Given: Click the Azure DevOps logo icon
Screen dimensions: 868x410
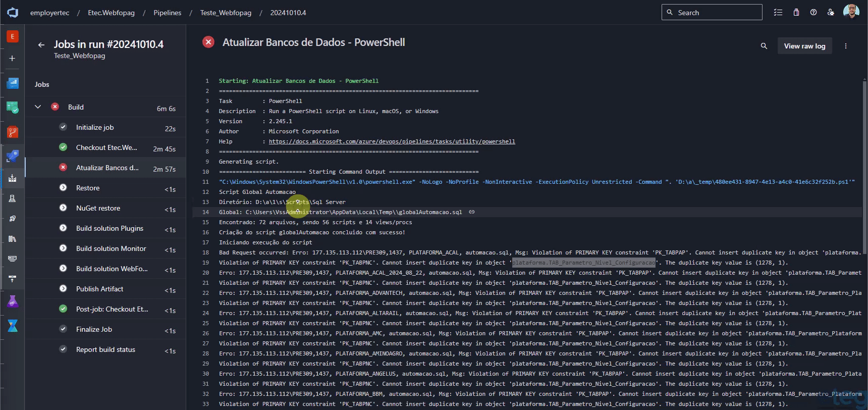Looking at the screenshot, I should coord(13,13).
